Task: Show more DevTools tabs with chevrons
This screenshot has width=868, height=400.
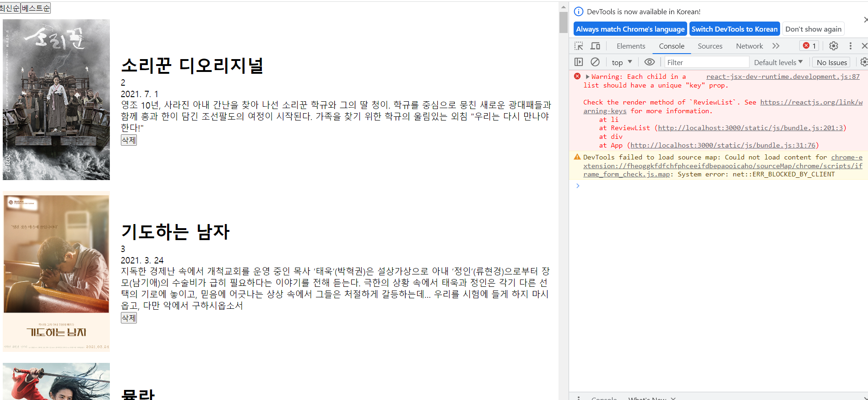Action: (776, 46)
